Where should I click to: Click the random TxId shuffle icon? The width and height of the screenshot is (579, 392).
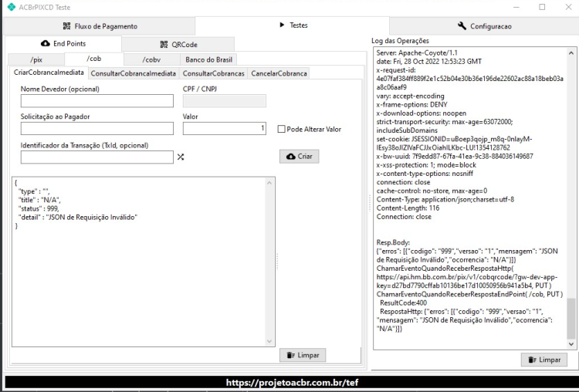(181, 157)
